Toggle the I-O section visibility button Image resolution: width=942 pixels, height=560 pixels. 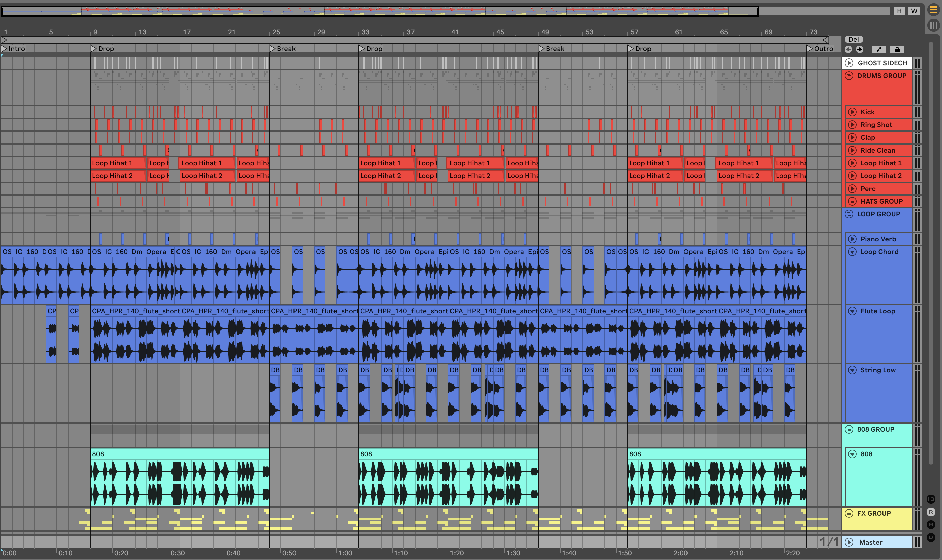(931, 499)
